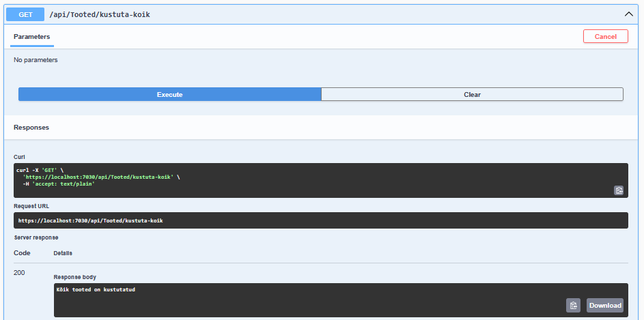This screenshot has width=644, height=320.
Task: Copy the response body to clipboard
Action: [573, 305]
